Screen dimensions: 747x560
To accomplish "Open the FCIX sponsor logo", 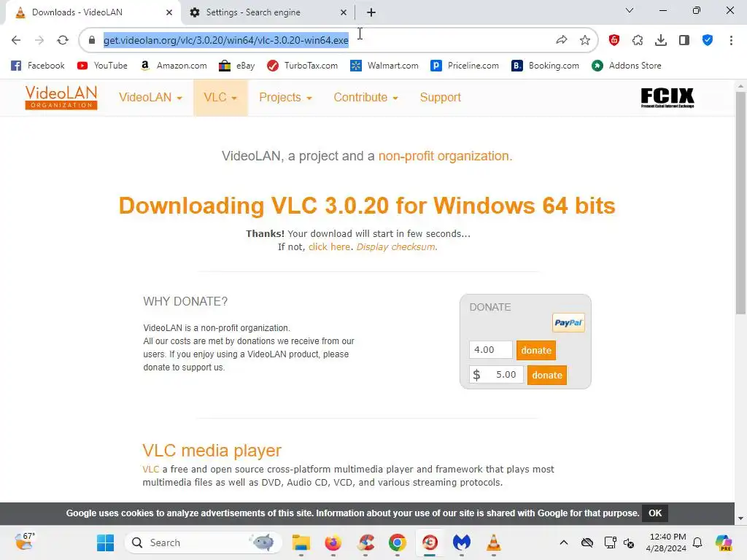I will click(667, 98).
